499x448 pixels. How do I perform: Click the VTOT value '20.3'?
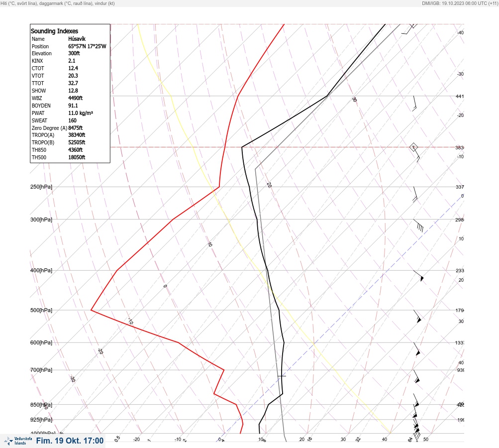pyautogui.click(x=73, y=76)
